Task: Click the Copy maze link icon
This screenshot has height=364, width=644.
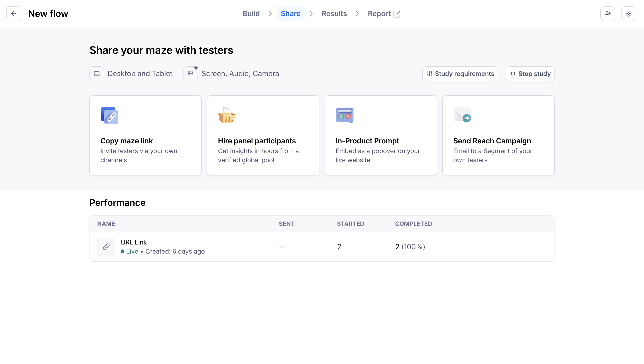Action: click(x=109, y=116)
